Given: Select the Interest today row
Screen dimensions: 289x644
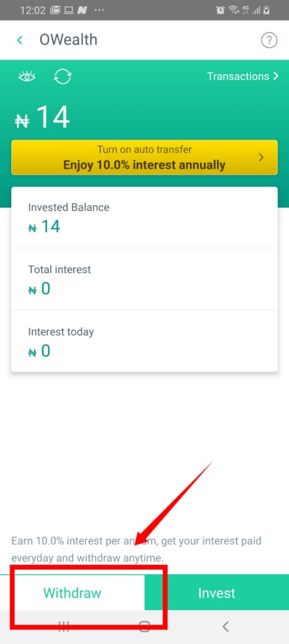Looking at the screenshot, I should [144, 341].
